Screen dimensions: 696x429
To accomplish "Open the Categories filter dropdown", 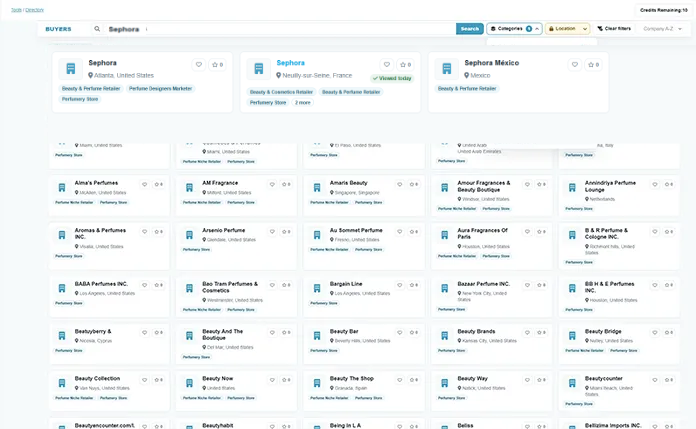I will click(514, 29).
